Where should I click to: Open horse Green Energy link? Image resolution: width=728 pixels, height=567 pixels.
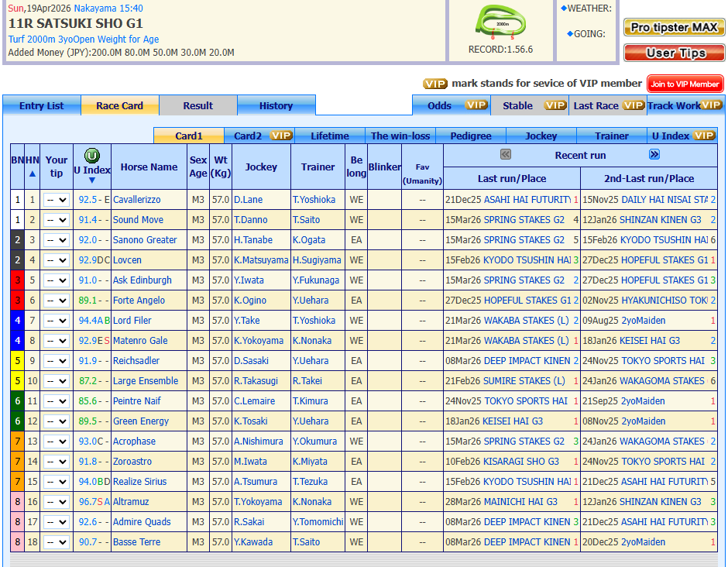[141, 421]
